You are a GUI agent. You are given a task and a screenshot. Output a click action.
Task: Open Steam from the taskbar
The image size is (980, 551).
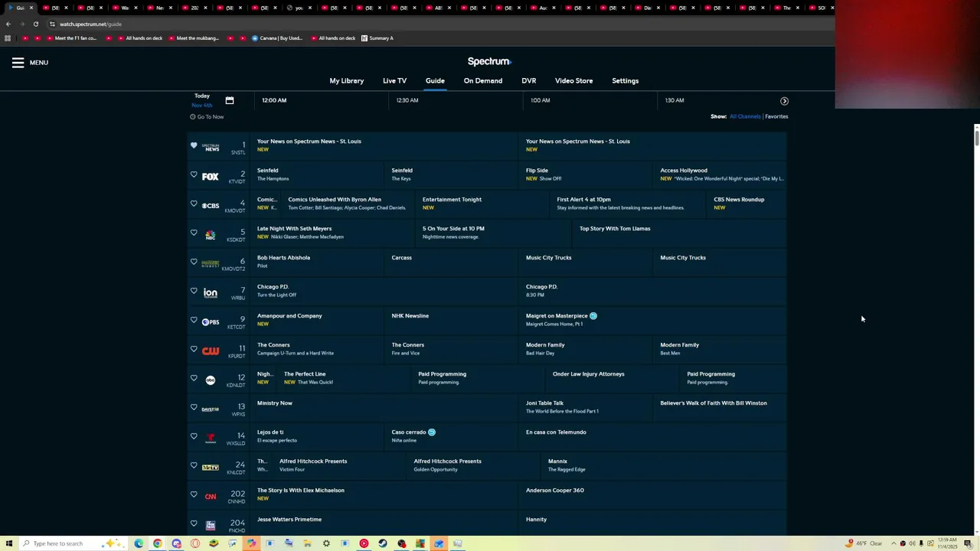tap(383, 543)
